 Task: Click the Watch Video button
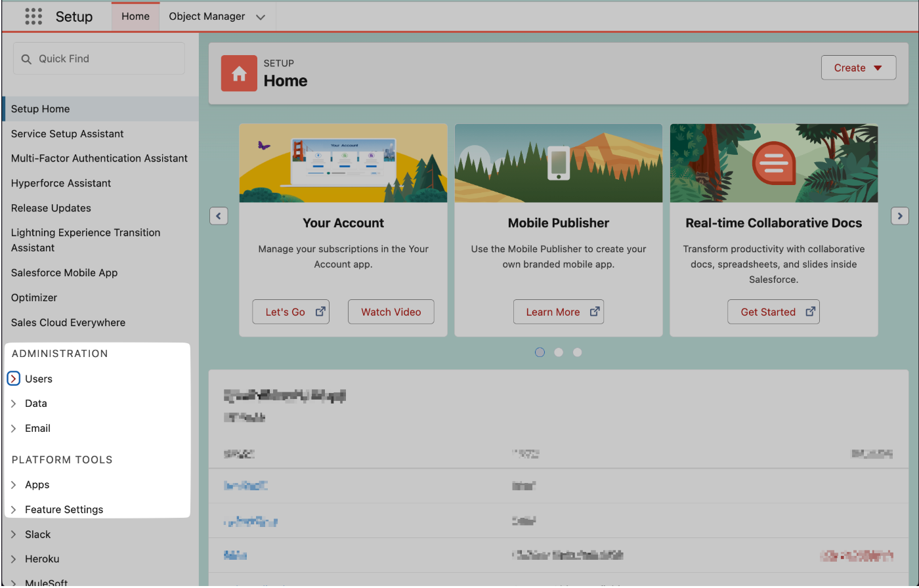(x=391, y=312)
